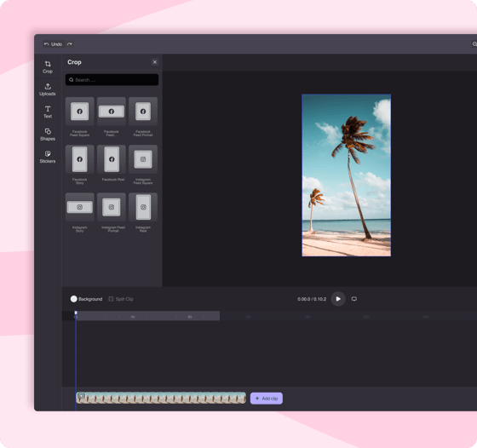Click the 8s mark on timeline ruler
This screenshot has width=477, height=448.
[190, 317]
